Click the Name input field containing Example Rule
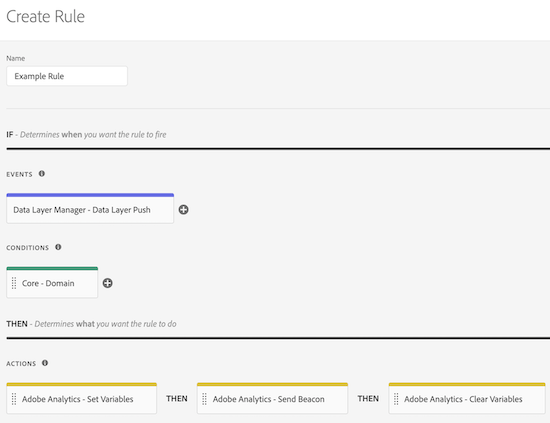Viewport: 550px width, 423px height. click(67, 76)
